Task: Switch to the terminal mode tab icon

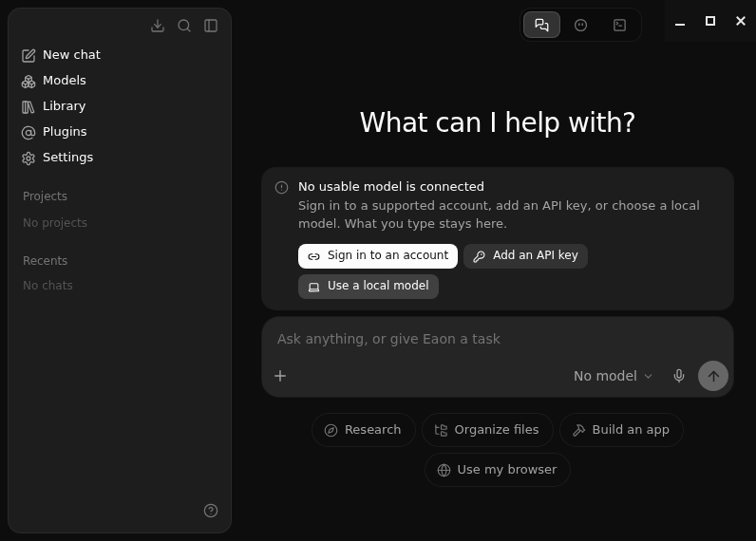Action: (x=619, y=25)
